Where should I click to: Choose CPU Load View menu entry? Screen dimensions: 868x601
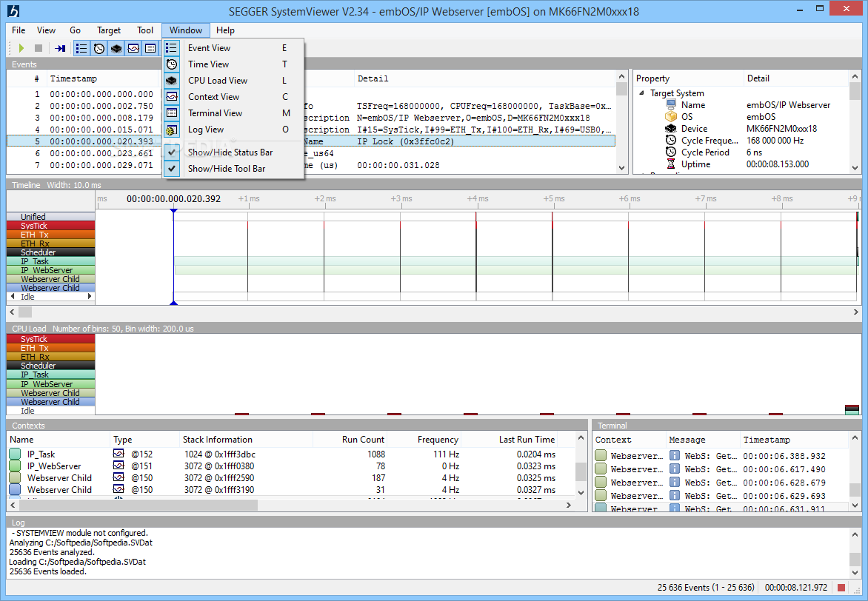click(233, 80)
